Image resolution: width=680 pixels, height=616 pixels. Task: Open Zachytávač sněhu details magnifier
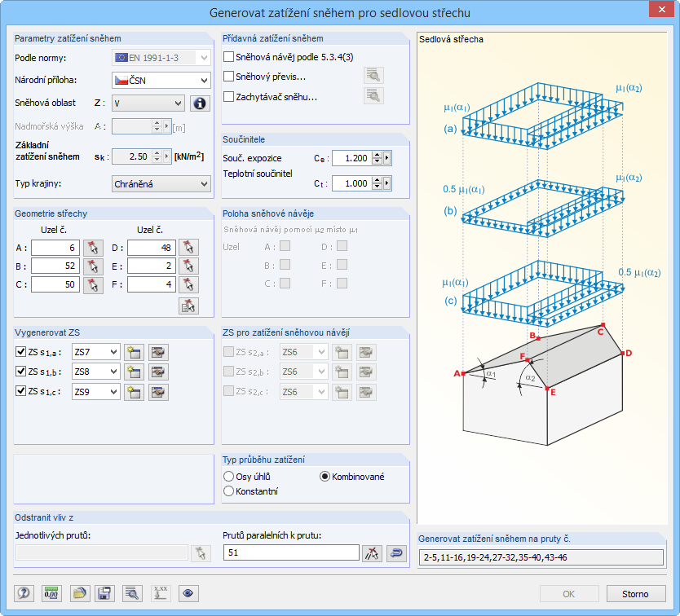click(373, 96)
